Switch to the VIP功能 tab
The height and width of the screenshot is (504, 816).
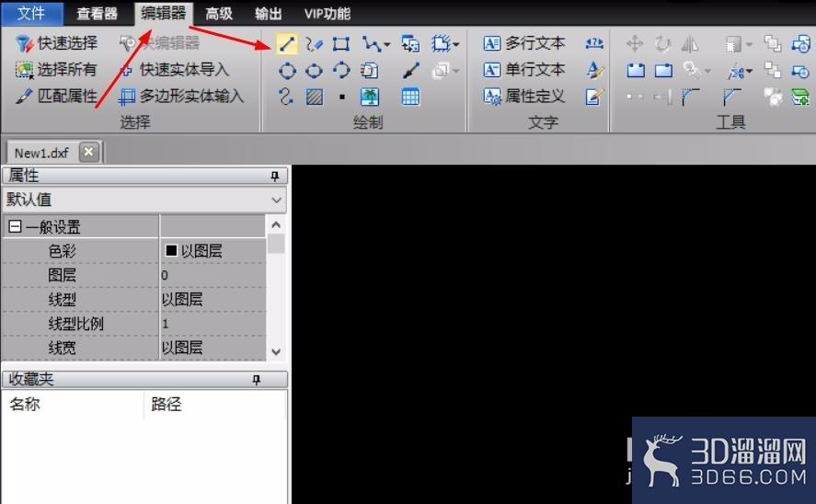(x=328, y=14)
